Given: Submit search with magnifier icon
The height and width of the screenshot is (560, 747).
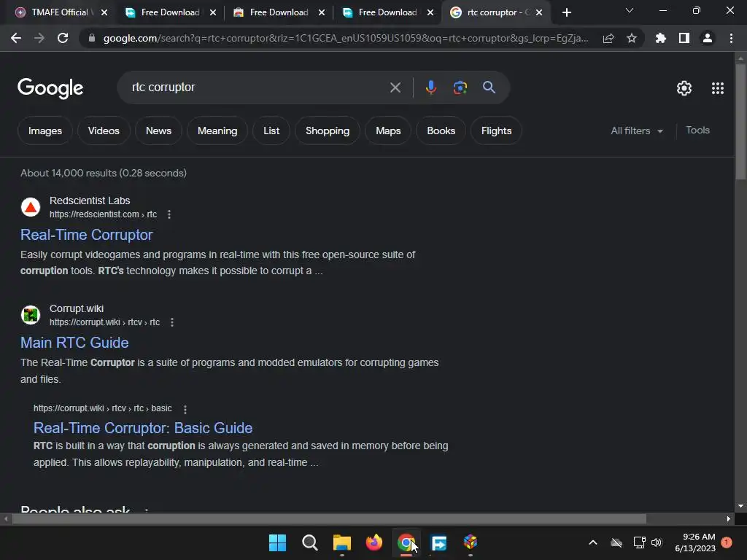Looking at the screenshot, I should point(489,87).
